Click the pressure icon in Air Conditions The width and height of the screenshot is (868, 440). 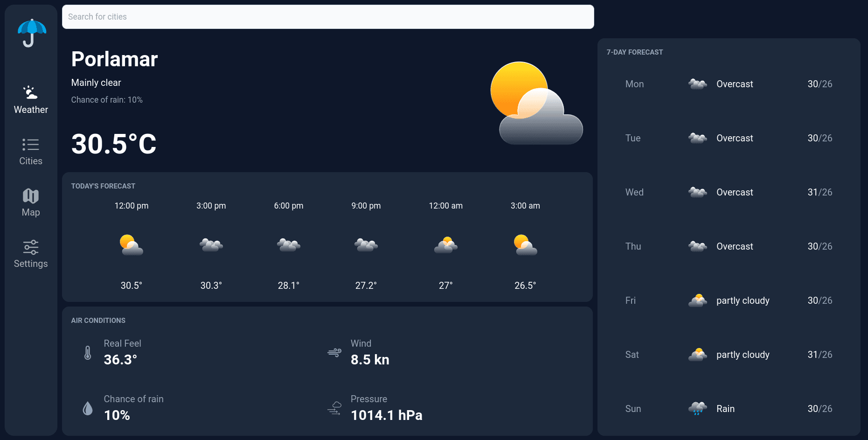[334, 408]
